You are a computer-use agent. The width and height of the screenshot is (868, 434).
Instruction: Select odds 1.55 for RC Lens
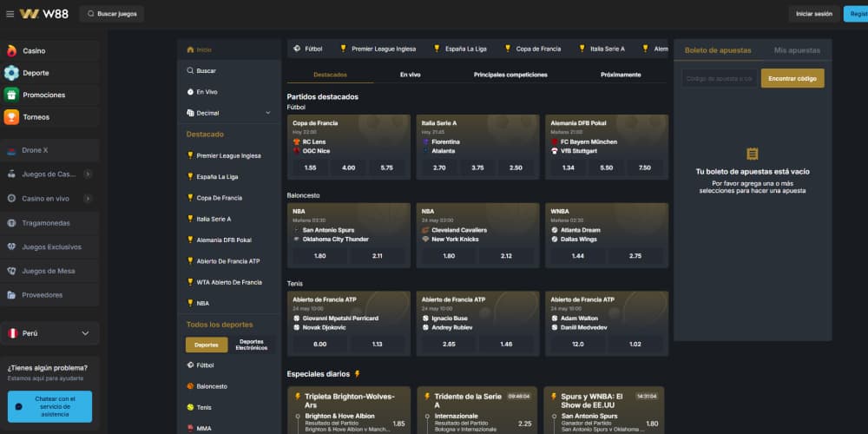(x=311, y=168)
